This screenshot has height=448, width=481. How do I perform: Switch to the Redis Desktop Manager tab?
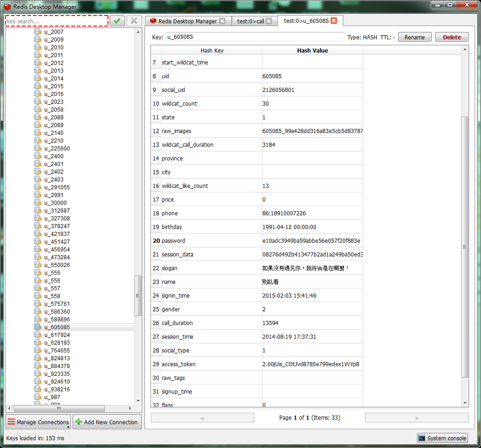pyautogui.click(x=188, y=21)
